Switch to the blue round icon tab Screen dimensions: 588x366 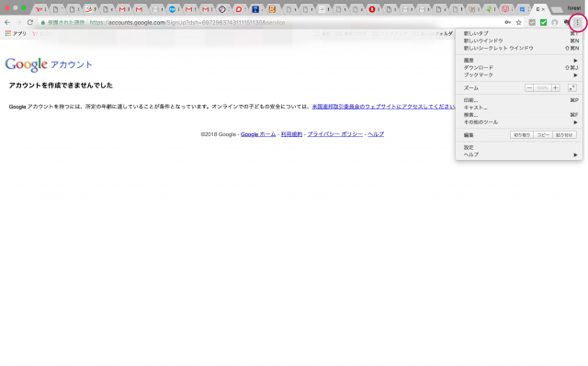point(172,9)
